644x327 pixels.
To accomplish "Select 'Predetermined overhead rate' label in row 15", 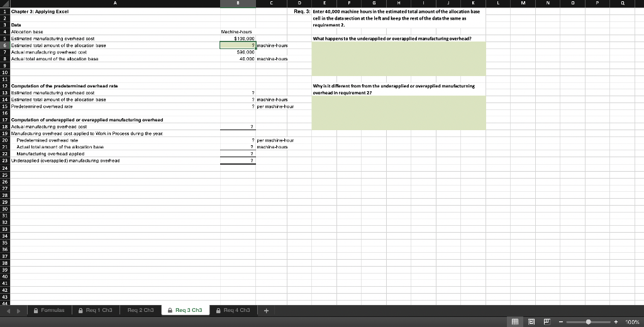I will pyautogui.click(x=42, y=106).
